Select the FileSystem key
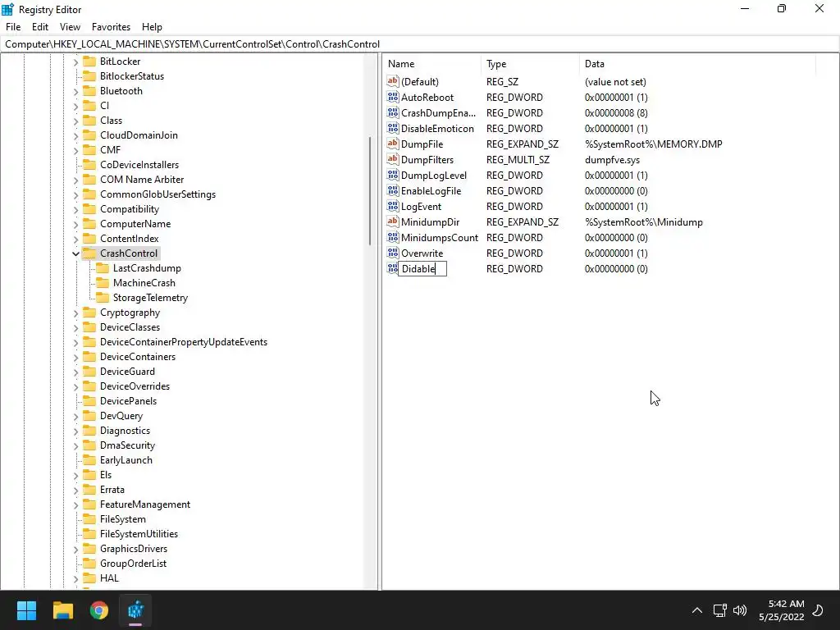Viewport: 840px width, 630px height. tap(123, 519)
